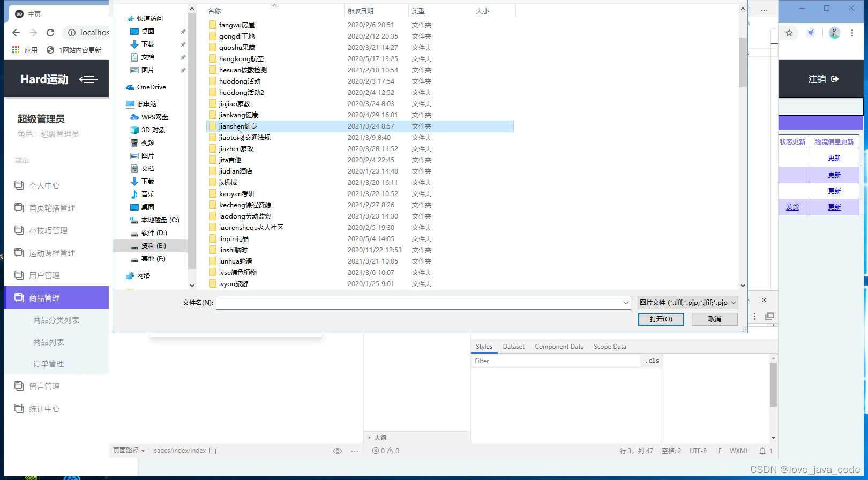Click the 发货 link in the table

click(x=792, y=207)
